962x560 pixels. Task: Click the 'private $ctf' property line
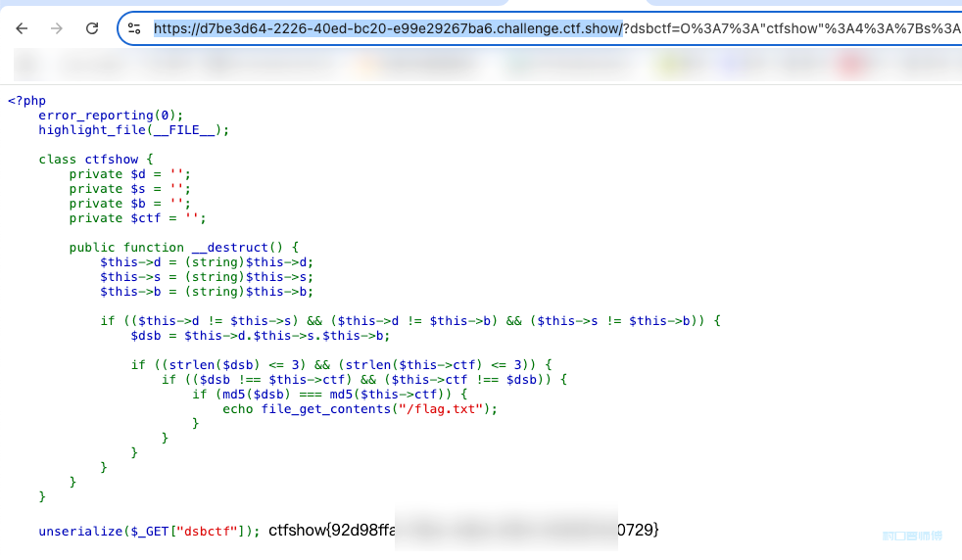(137, 218)
